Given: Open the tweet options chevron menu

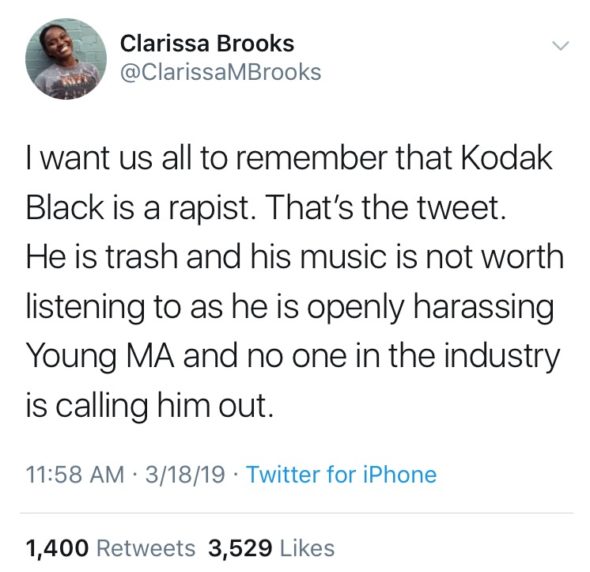Looking at the screenshot, I should (561, 46).
